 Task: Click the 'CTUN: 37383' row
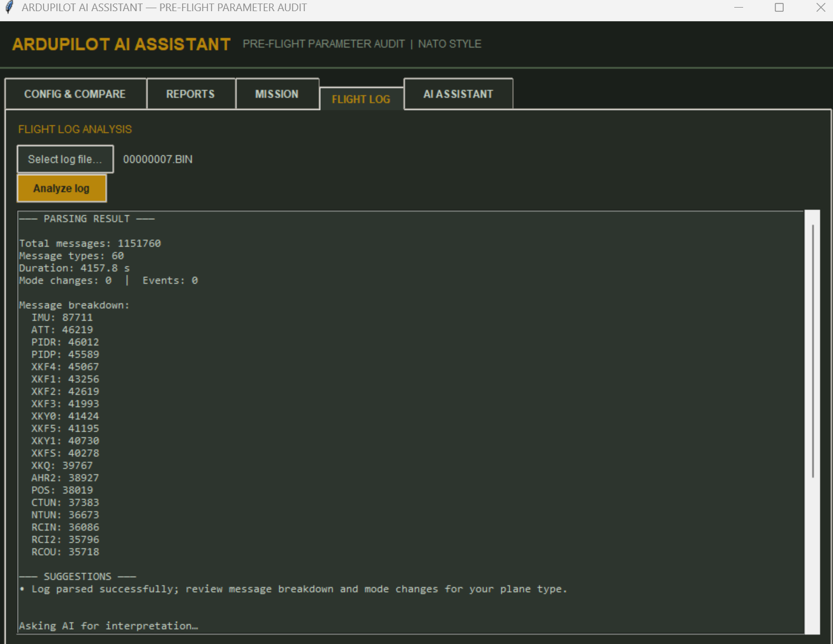tap(65, 502)
